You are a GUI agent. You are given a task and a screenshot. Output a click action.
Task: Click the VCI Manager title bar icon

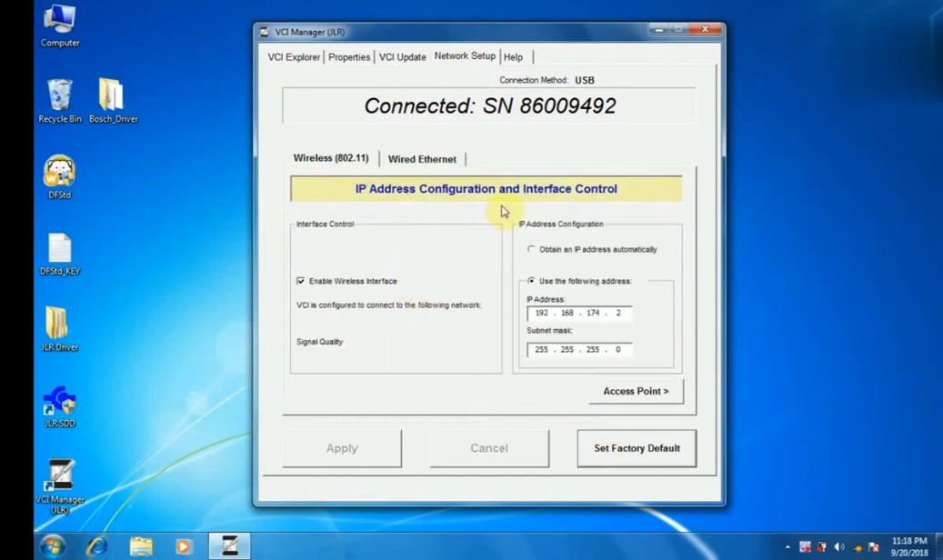pyautogui.click(x=264, y=32)
